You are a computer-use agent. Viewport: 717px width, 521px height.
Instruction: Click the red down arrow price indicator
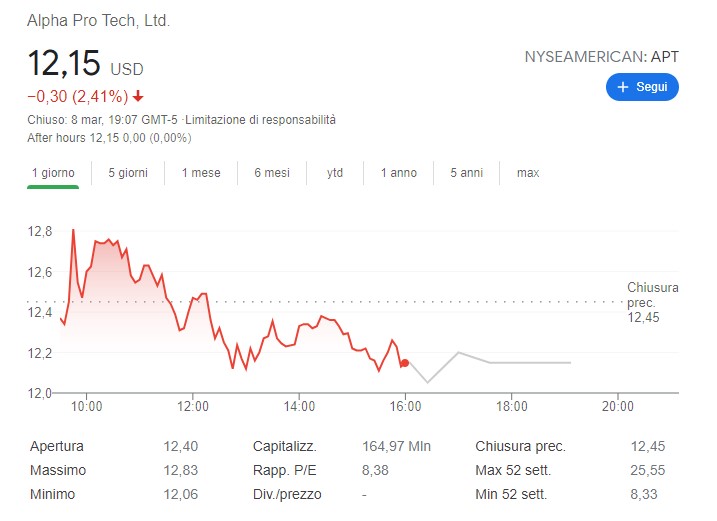[138, 97]
